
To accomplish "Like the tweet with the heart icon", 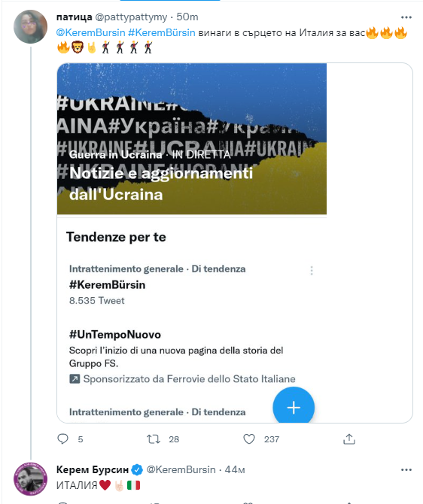I will tap(249, 439).
